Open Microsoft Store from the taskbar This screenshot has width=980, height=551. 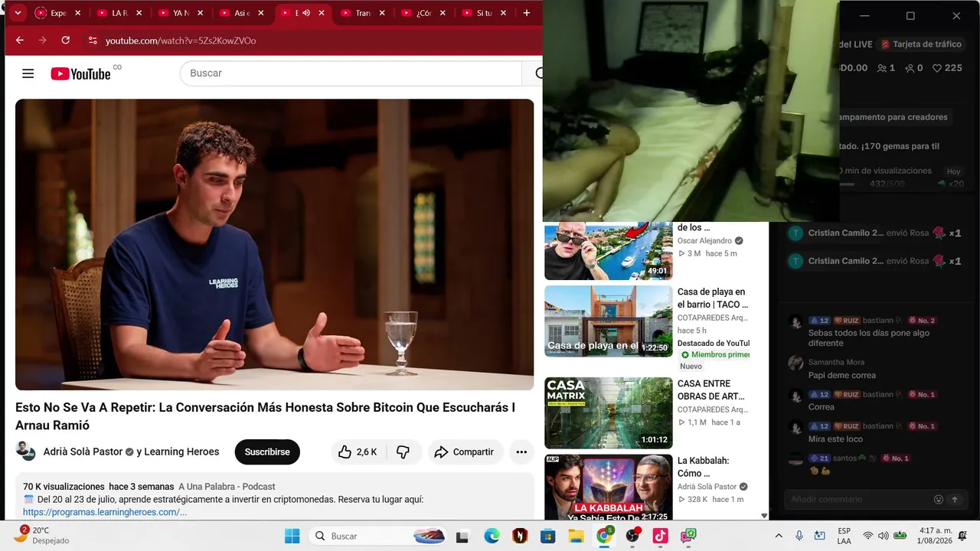548,536
